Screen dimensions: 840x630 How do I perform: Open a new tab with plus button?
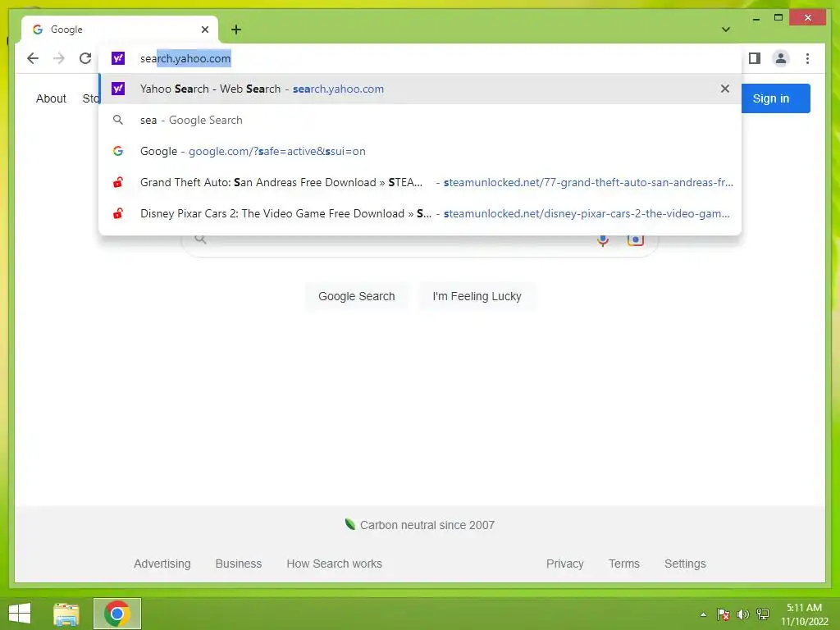coord(236,30)
